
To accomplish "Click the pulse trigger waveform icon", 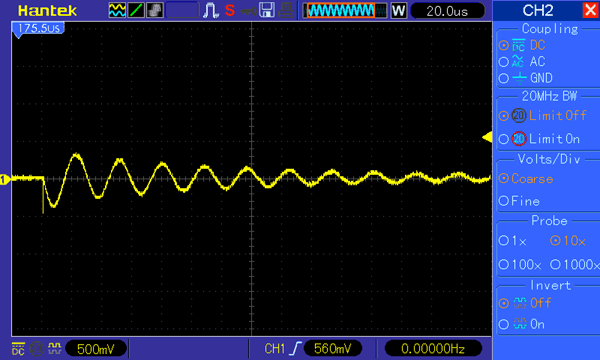I will tap(211, 10).
